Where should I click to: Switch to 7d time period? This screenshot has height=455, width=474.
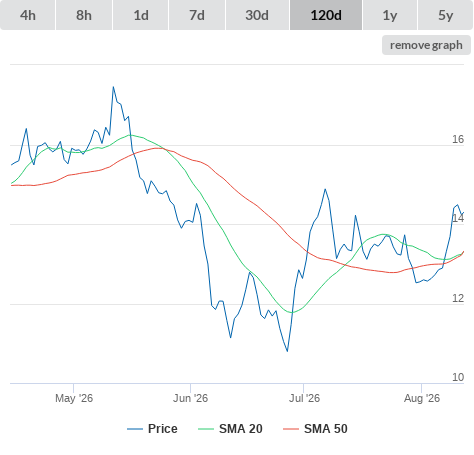pyautogui.click(x=197, y=15)
